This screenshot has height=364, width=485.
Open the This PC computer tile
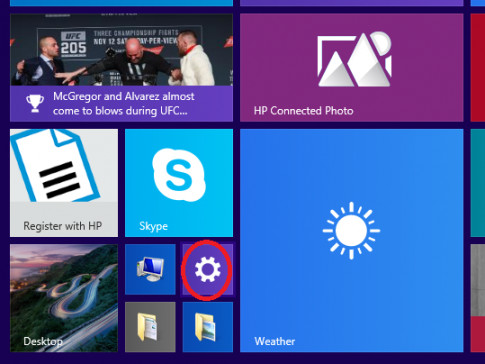click(150, 270)
